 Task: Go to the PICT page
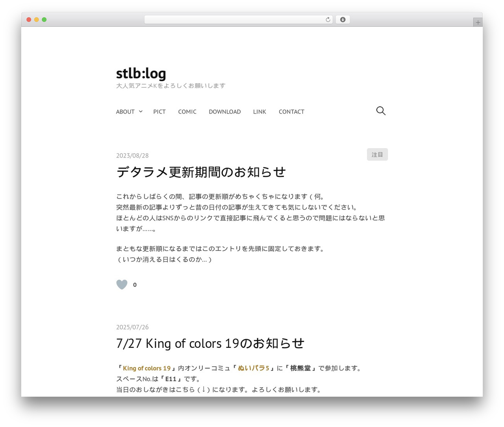159,112
